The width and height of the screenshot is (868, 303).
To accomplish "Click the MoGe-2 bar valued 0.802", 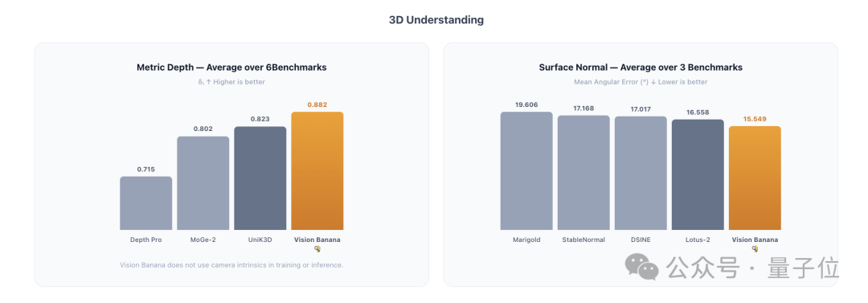I will [203, 183].
